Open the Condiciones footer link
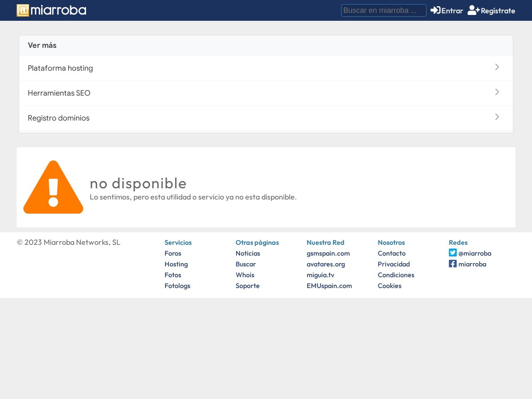532x399 pixels. coord(396,275)
